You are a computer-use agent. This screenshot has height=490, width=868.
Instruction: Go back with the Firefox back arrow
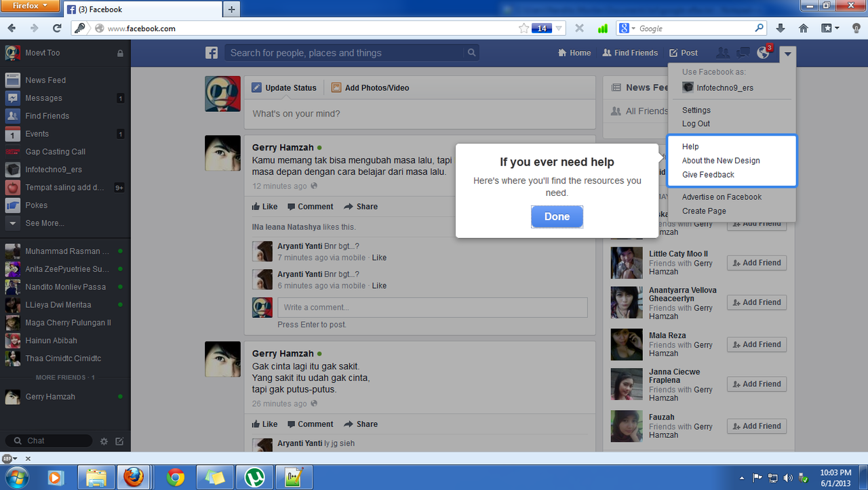pyautogui.click(x=12, y=28)
